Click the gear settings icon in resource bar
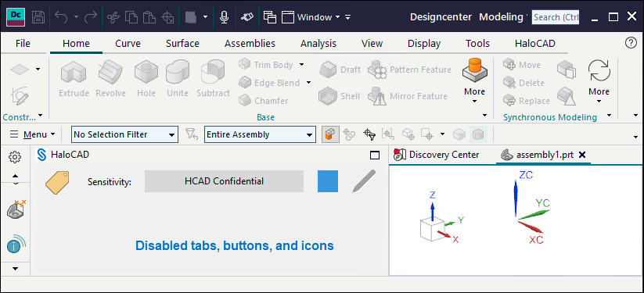 (x=15, y=156)
